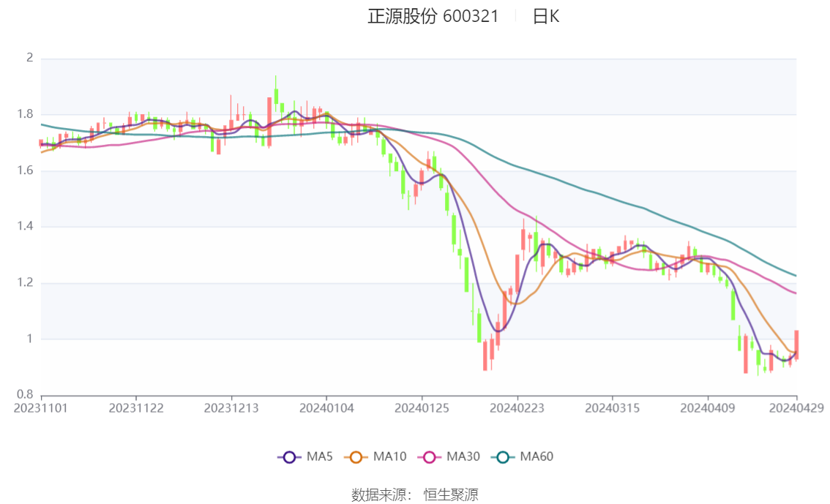This screenshot has width=830, height=504.
Task: Click the 20231122 date axis label
Action: point(136,408)
